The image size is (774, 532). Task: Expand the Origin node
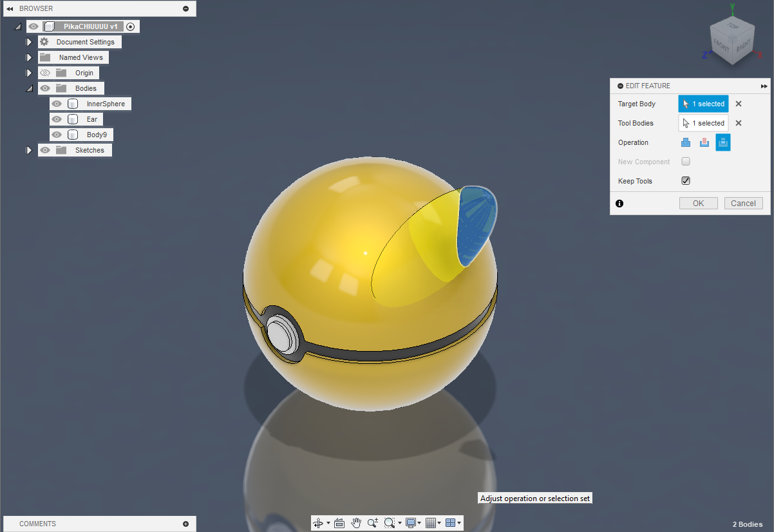pos(29,73)
